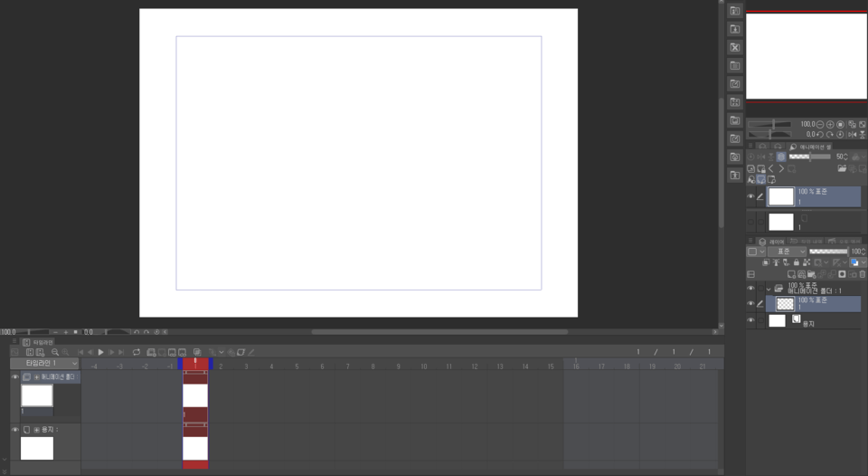This screenshot has width=868, height=476.
Task: Rotate canvas right in canvas bottom bar
Action: 146,332
